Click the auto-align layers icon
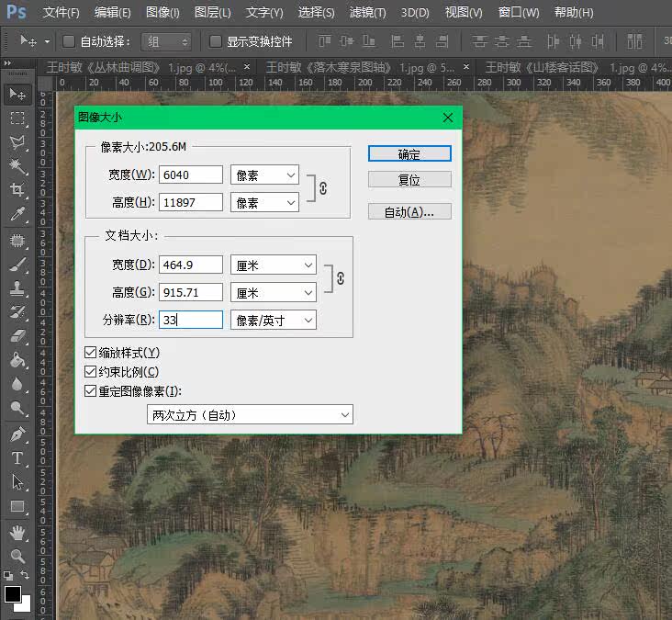 tap(634, 41)
